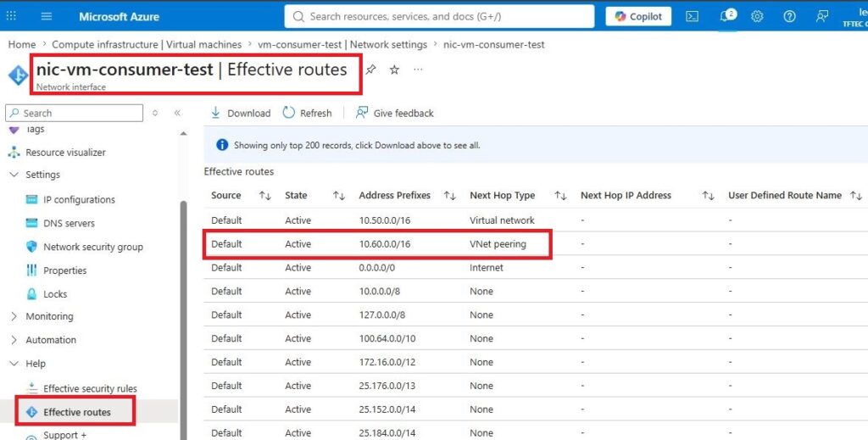The image size is (868, 440).
Task: Click the DNS servers icon
Action: tap(31, 223)
